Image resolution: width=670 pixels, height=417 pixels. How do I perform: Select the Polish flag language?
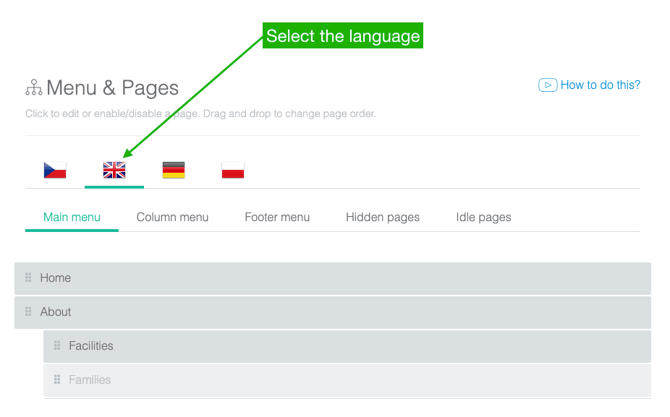tap(232, 170)
